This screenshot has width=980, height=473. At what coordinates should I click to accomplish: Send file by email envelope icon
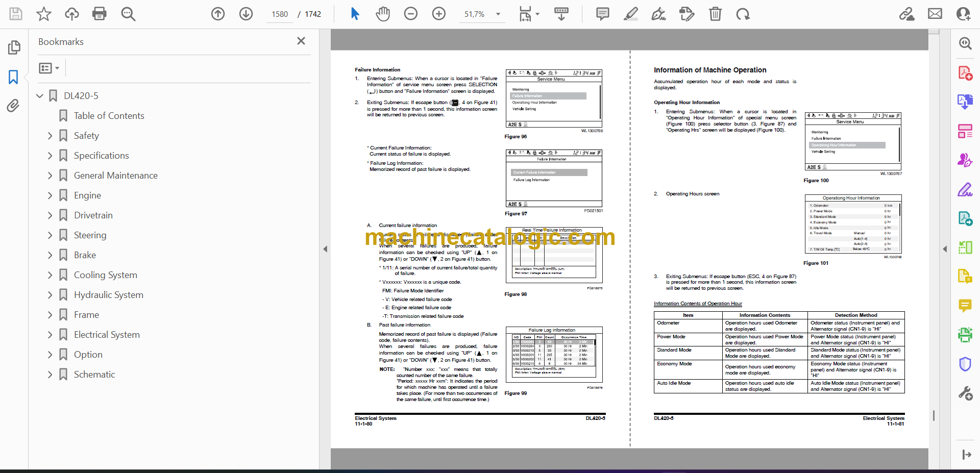[x=935, y=14]
